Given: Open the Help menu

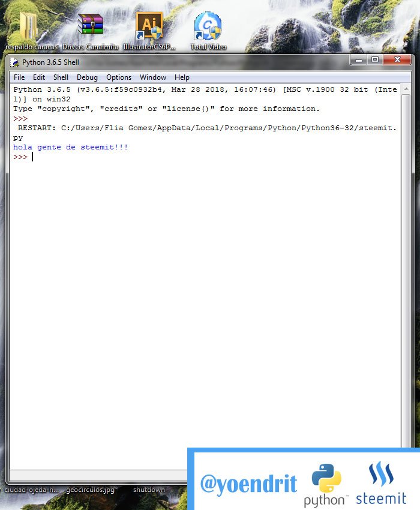Looking at the screenshot, I should point(182,77).
